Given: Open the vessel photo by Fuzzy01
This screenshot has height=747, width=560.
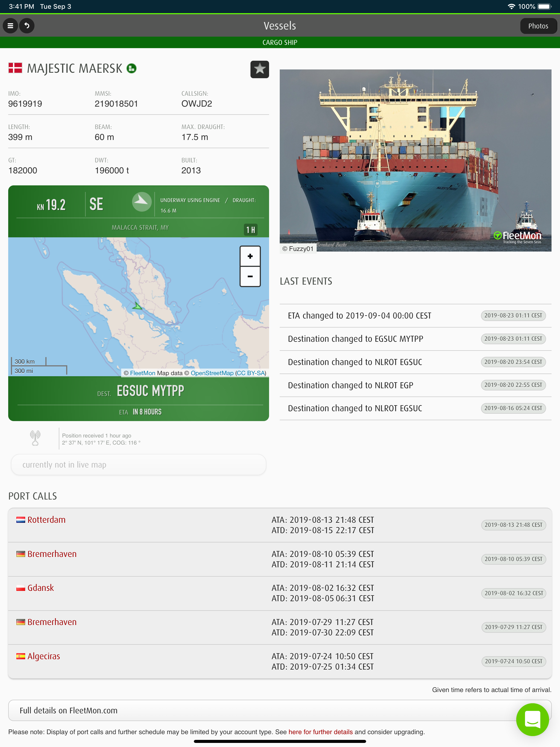Looking at the screenshot, I should pos(415,159).
